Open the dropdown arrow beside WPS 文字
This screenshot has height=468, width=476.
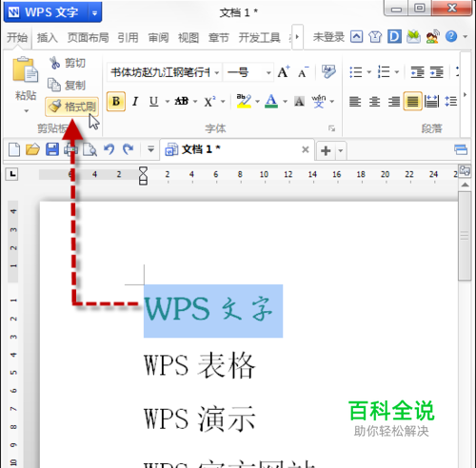coord(94,12)
